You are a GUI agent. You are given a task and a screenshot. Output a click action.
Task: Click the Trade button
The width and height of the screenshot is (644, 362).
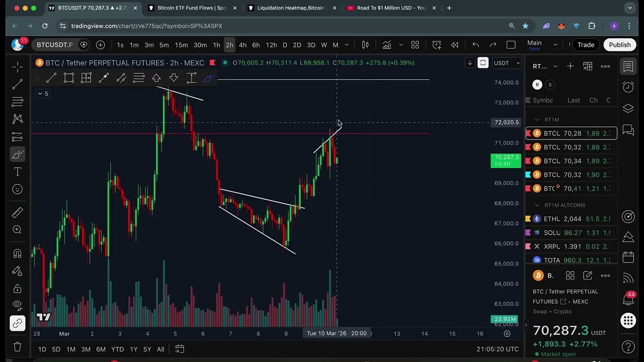(x=586, y=45)
